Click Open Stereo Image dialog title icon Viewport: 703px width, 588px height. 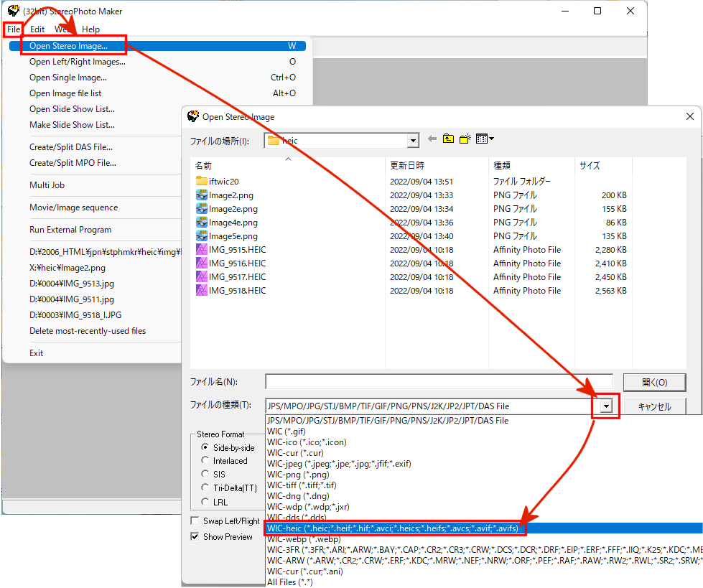click(x=193, y=116)
